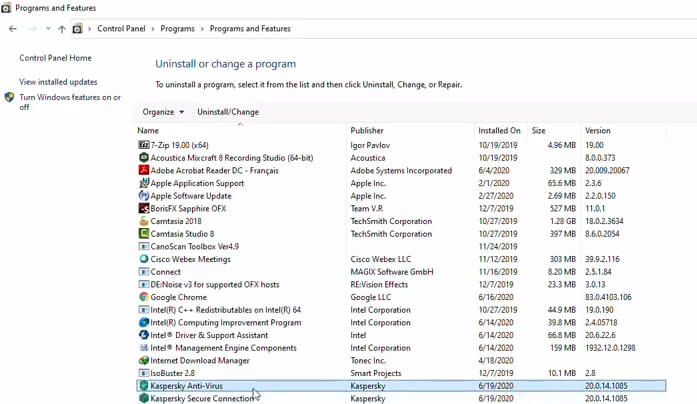Expand chevron after Programs breadcrumb

click(x=202, y=29)
